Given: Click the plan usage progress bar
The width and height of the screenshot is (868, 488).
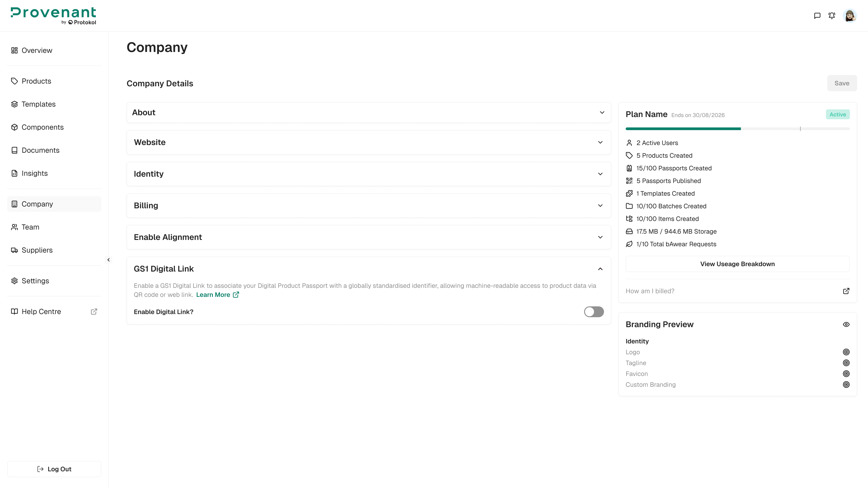Looking at the screenshot, I should 737,129.
